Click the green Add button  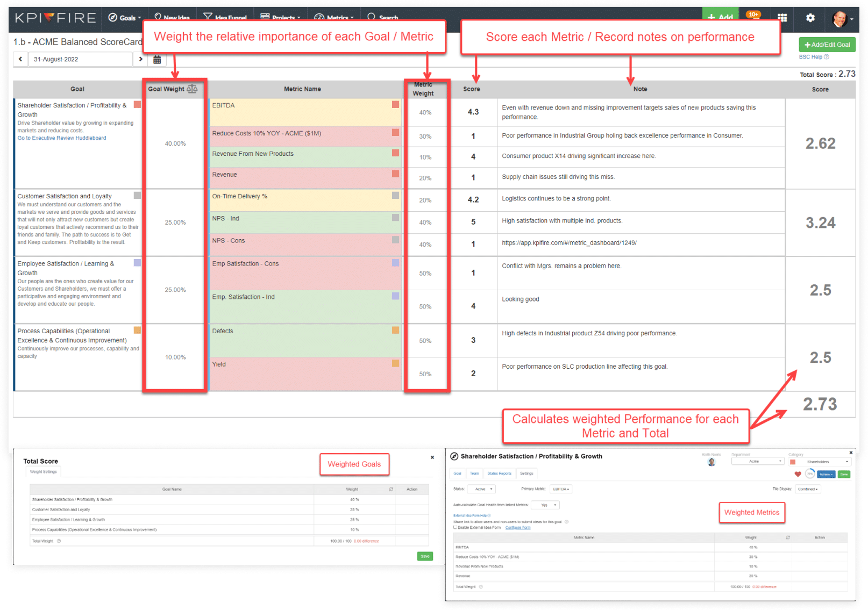tap(720, 16)
